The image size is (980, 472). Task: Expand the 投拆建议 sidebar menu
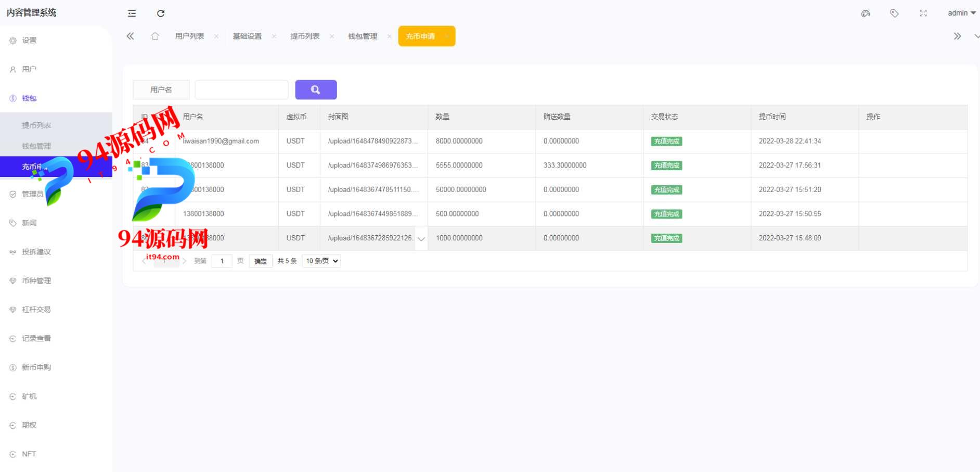[56, 252]
